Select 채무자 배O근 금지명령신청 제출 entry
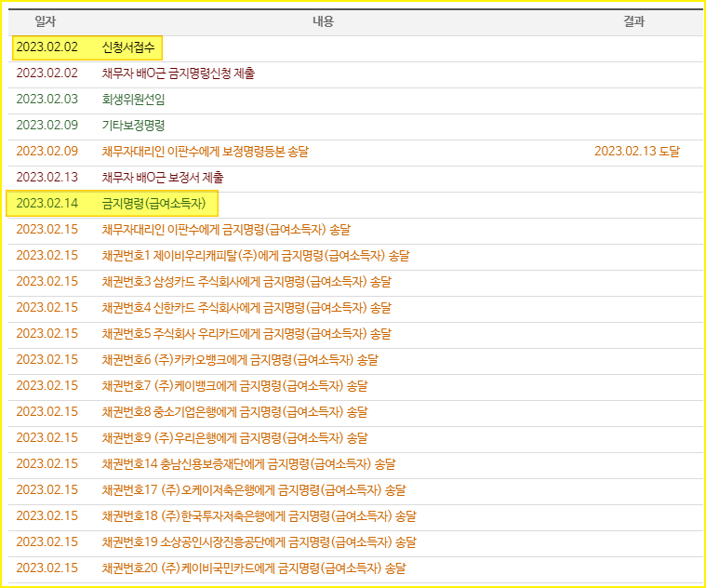Viewport: 706px width, 588px height. coord(179,73)
